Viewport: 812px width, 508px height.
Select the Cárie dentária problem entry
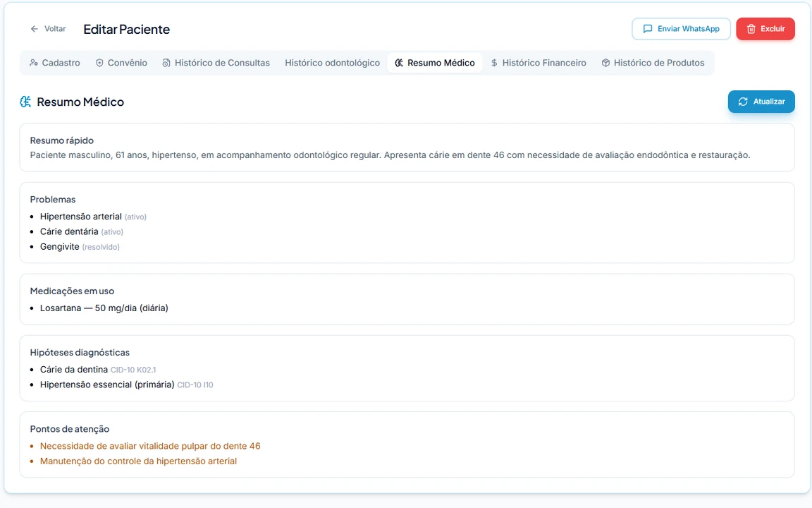(x=82, y=231)
